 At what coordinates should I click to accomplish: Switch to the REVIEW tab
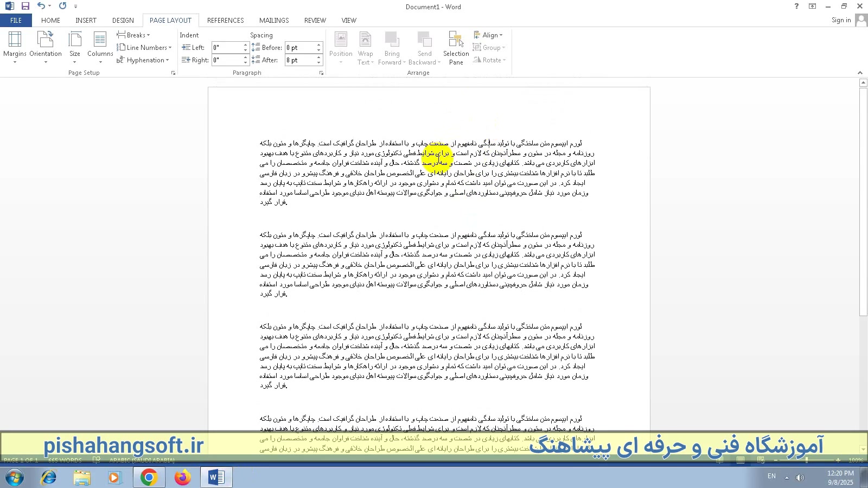coord(315,21)
